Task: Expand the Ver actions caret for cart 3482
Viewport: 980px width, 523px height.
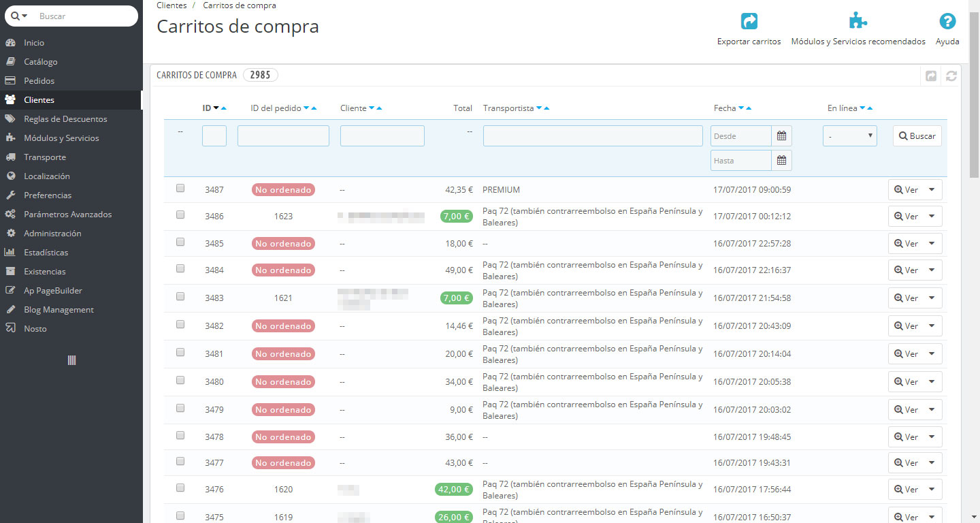Action: click(932, 326)
